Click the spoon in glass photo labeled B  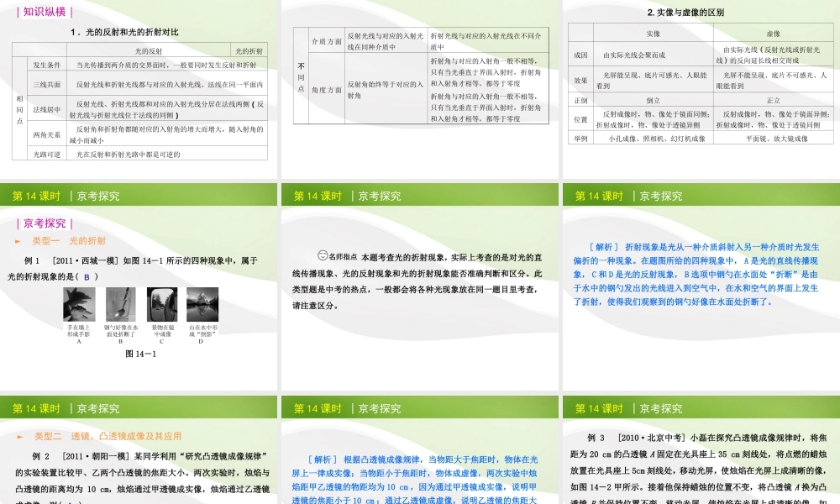pos(120,304)
